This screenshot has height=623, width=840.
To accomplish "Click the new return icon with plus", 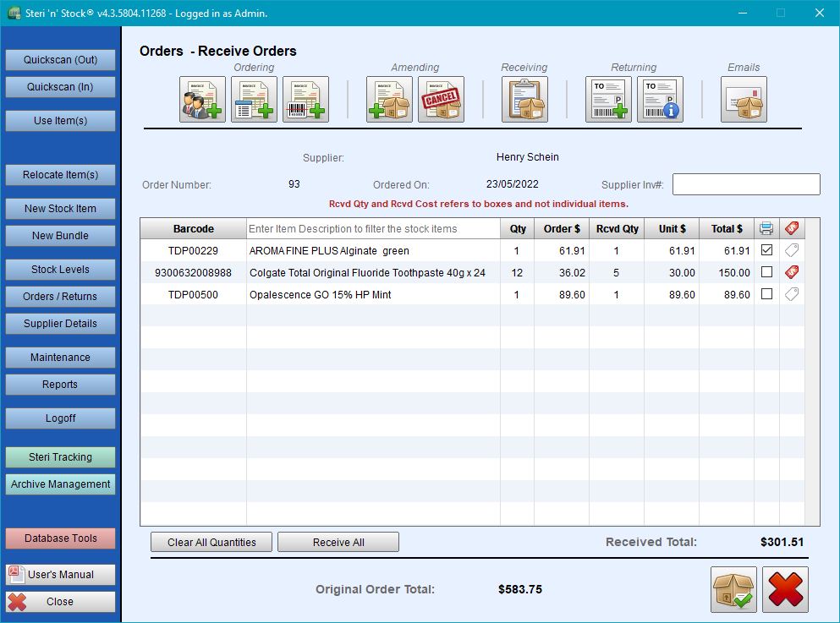I will (608, 100).
